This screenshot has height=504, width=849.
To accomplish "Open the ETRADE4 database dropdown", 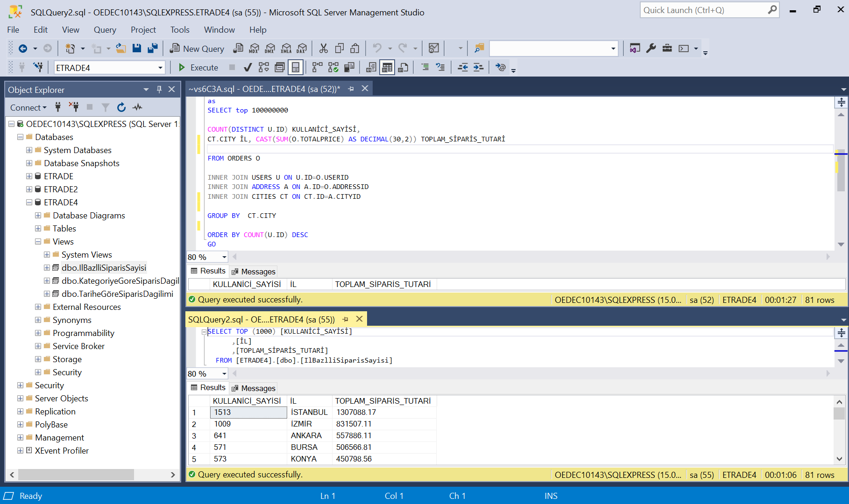I will 161,67.
